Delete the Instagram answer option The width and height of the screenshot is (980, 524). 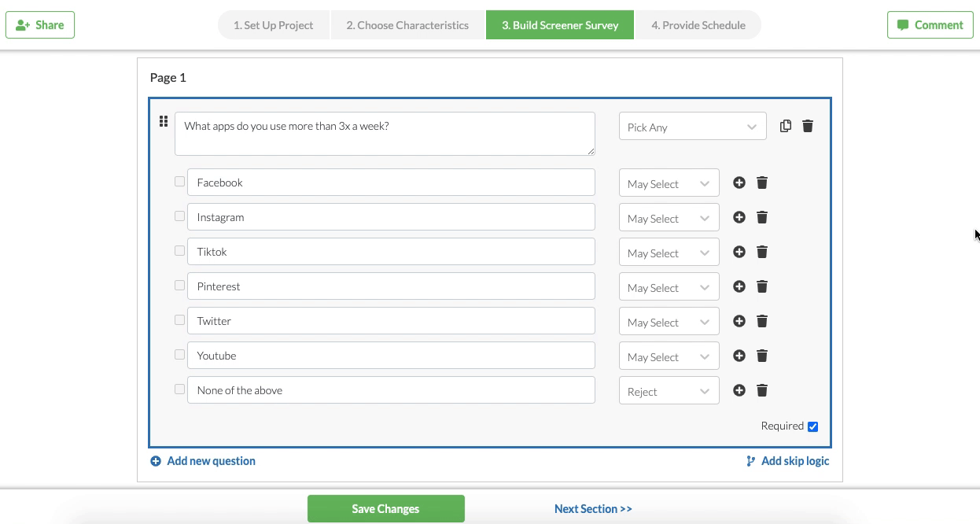click(762, 217)
